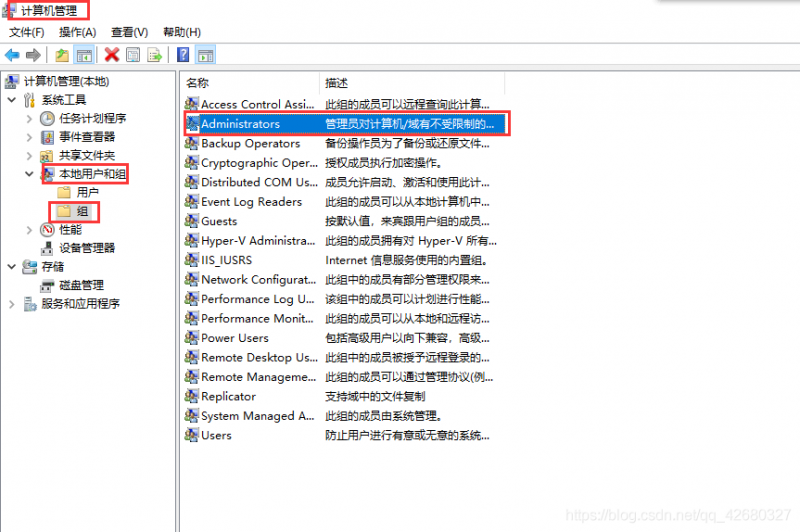Open the 查看(V) menu
800x532 pixels.
click(x=129, y=32)
